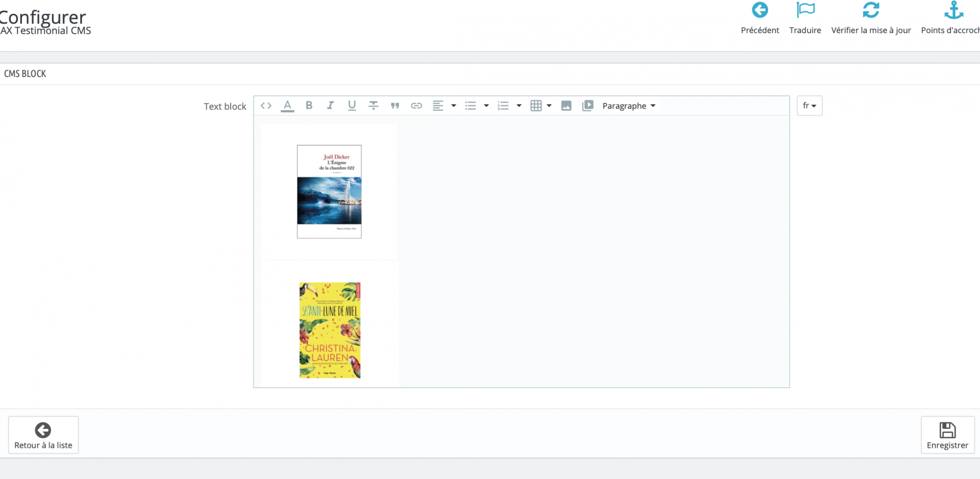Insert media using the video icon
Viewport: 980px width, 479px height.
pyautogui.click(x=587, y=106)
